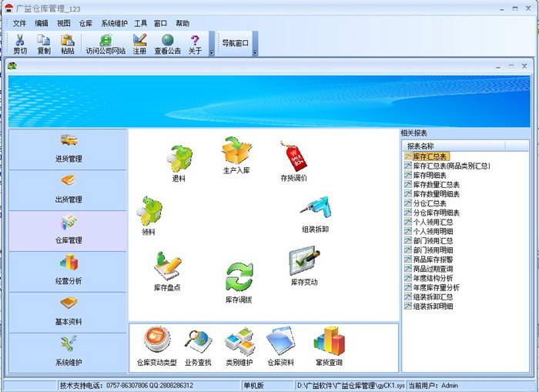
Task: Select 仓库管理 in the sidebar
Action: click(x=69, y=231)
